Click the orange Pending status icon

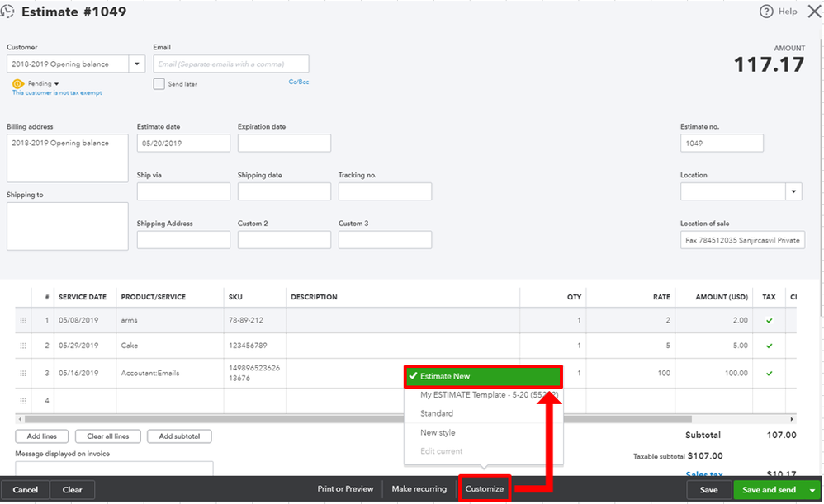(18, 83)
